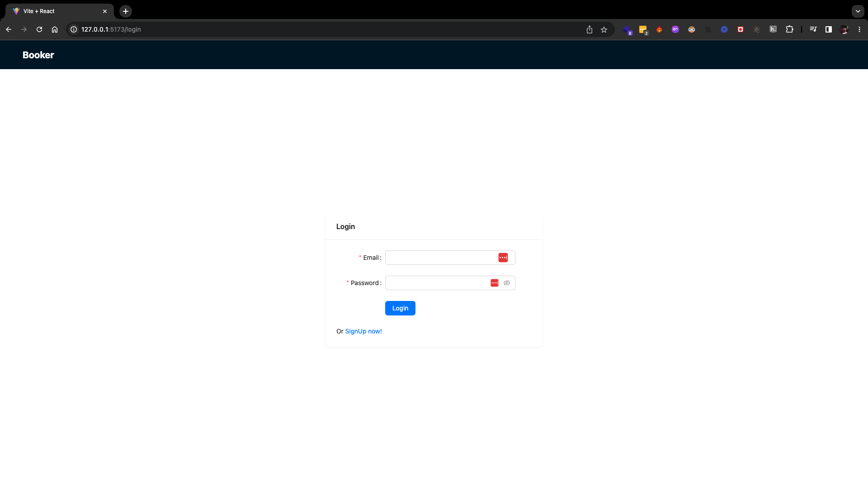Screen dimensions: 868x488
Task: Select the Vite + React tab
Action: [x=54, y=11]
